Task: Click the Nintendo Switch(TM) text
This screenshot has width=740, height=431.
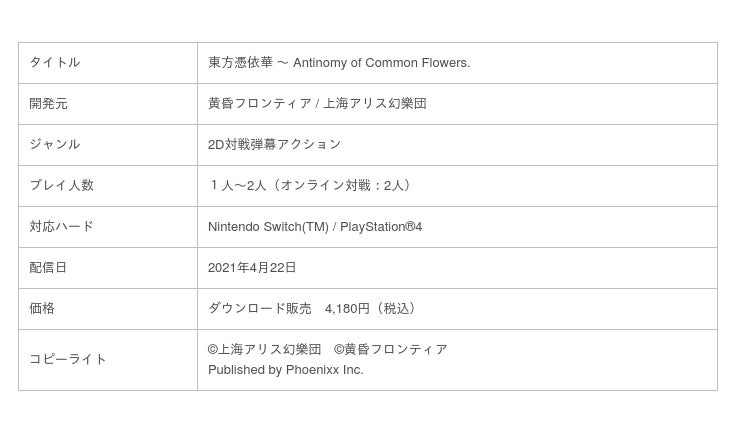Action: coord(268,227)
